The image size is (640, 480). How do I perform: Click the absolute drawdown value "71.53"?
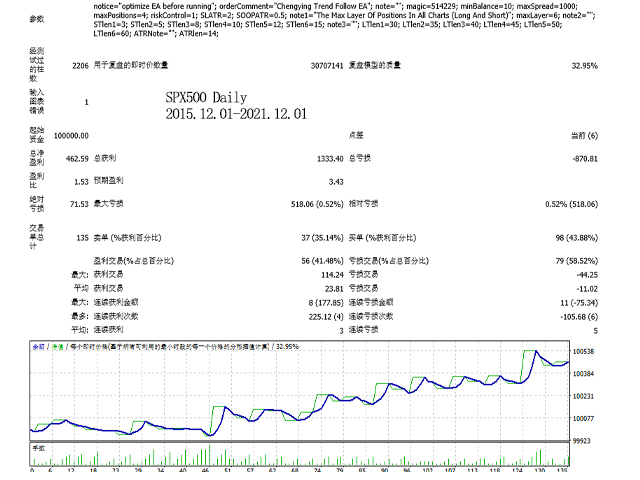pos(79,204)
